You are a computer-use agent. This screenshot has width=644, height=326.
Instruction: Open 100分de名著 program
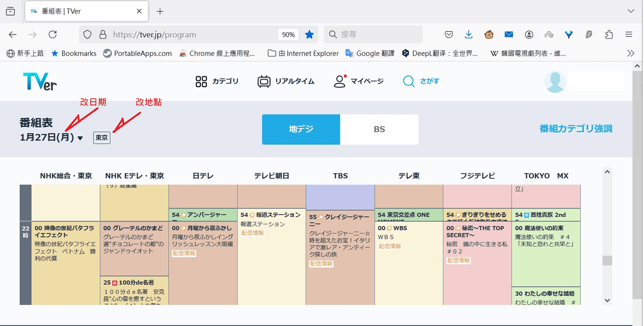[134, 290]
